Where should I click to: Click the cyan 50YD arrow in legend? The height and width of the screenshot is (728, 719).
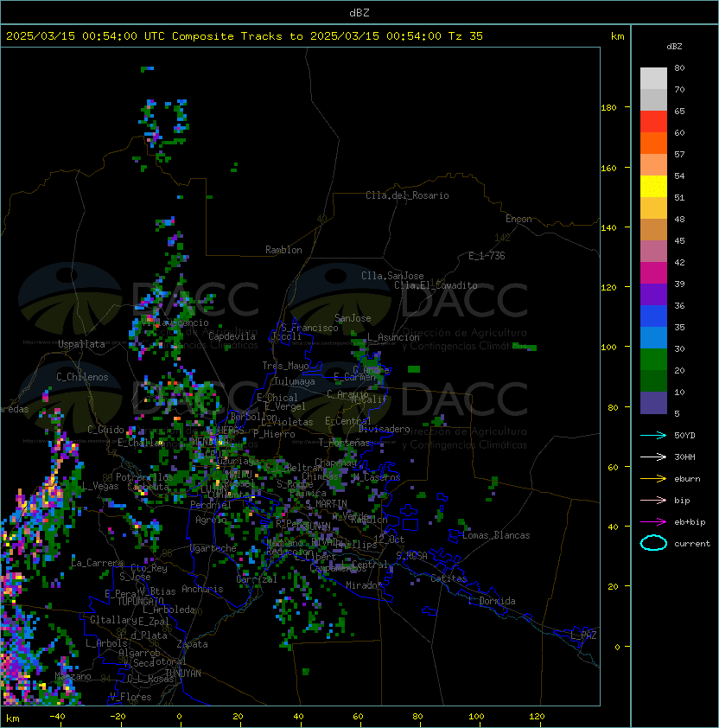tap(653, 435)
